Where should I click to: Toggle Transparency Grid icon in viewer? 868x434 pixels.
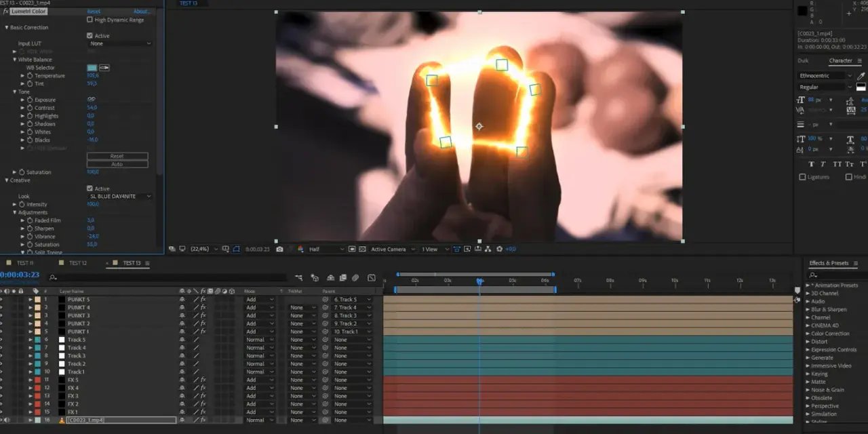[x=362, y=250]
